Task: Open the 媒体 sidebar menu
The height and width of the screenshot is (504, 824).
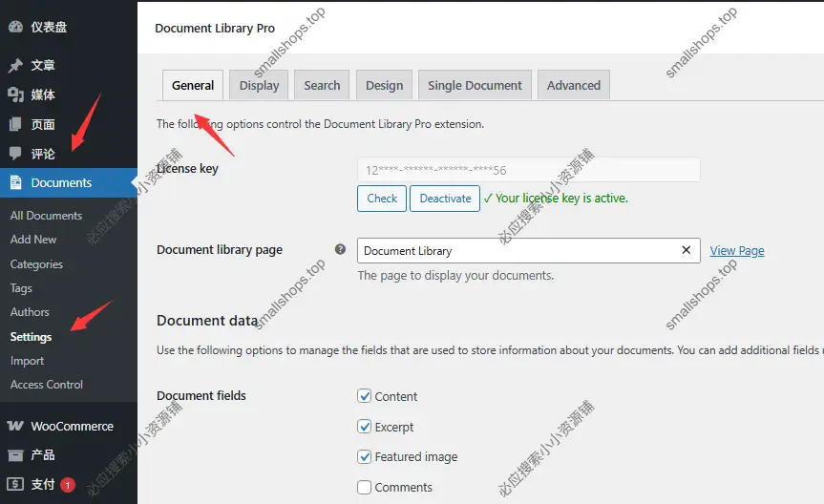Action: pos(69,94)
